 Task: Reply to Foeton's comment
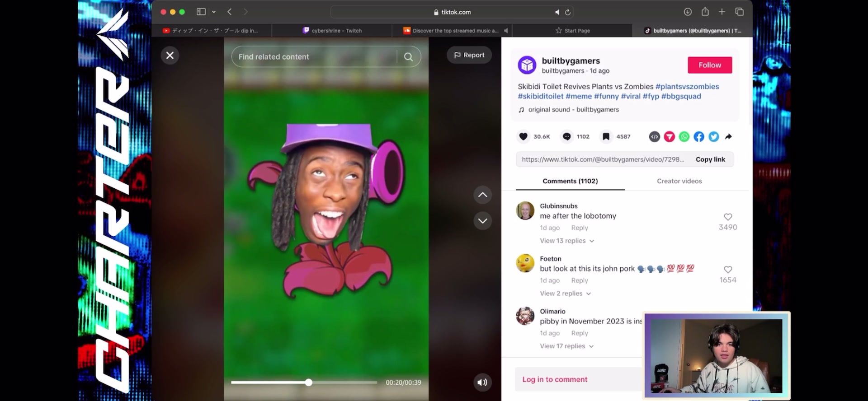(580, 280)
